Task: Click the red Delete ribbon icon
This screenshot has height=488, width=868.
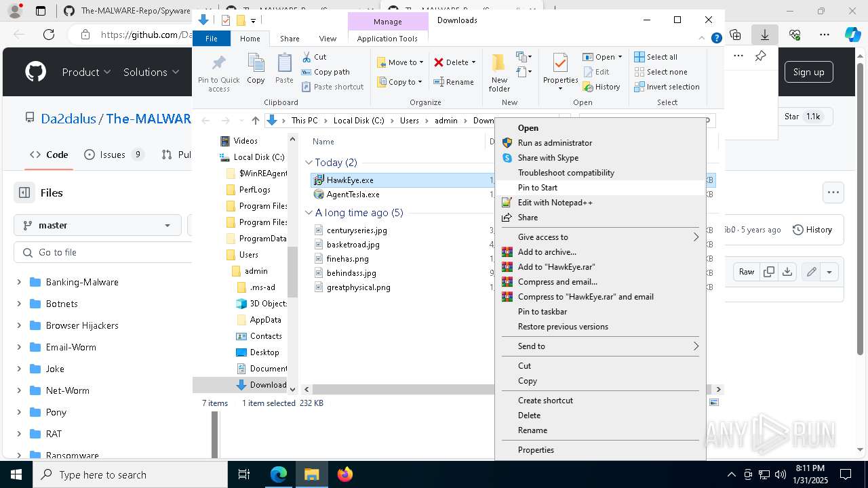Action: (439, 62)
